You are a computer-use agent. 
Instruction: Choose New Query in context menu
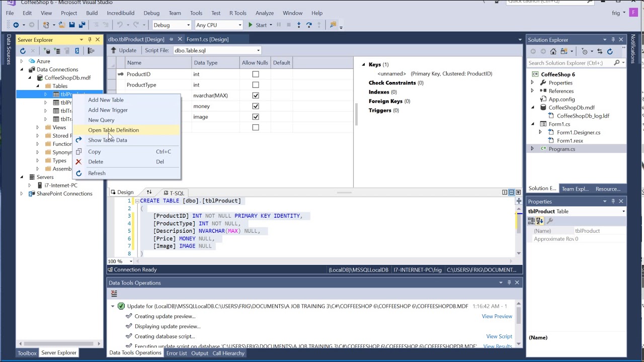coord(101,120)
